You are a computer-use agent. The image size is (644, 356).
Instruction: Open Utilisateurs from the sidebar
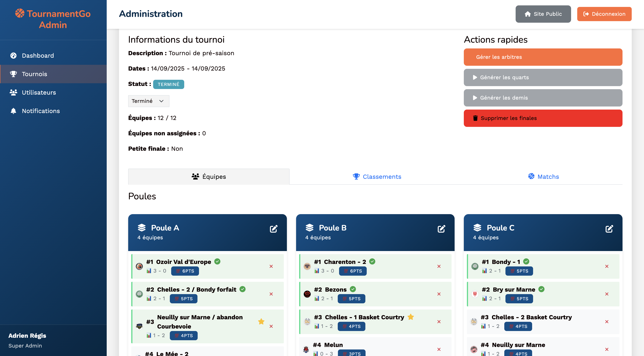[39, 92]
